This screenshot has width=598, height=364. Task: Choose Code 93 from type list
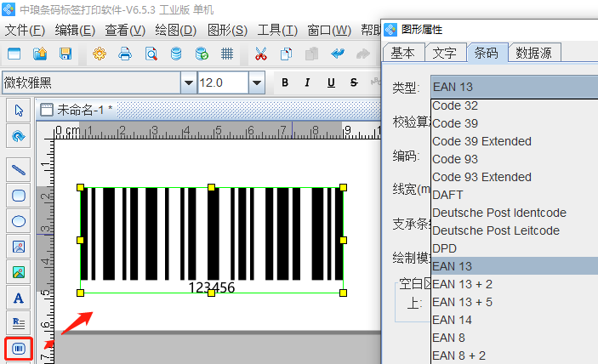point(514,159)
